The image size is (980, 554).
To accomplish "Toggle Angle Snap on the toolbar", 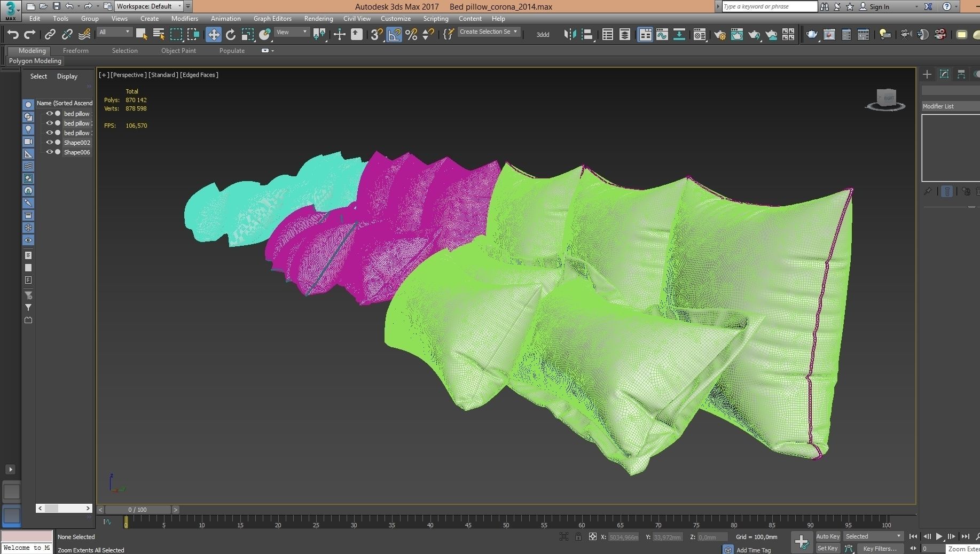I will tap(394, 35).
